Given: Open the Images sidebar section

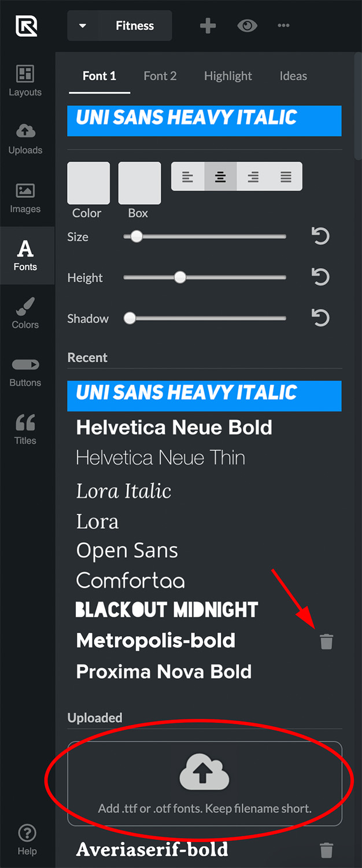Looking at the screenshot, I should tap(25, 197).
